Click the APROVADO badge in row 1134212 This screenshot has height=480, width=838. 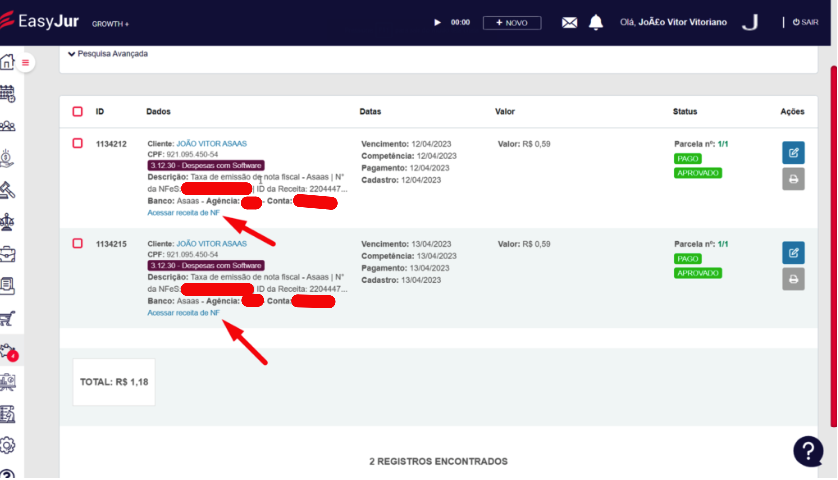click(698, 173)
